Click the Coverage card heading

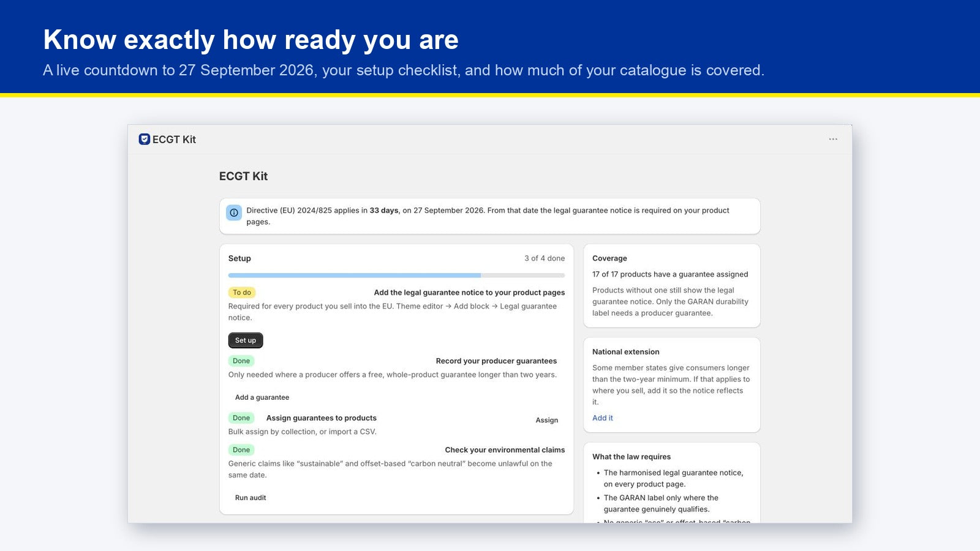pyautogui.click(x=609, y=258)
